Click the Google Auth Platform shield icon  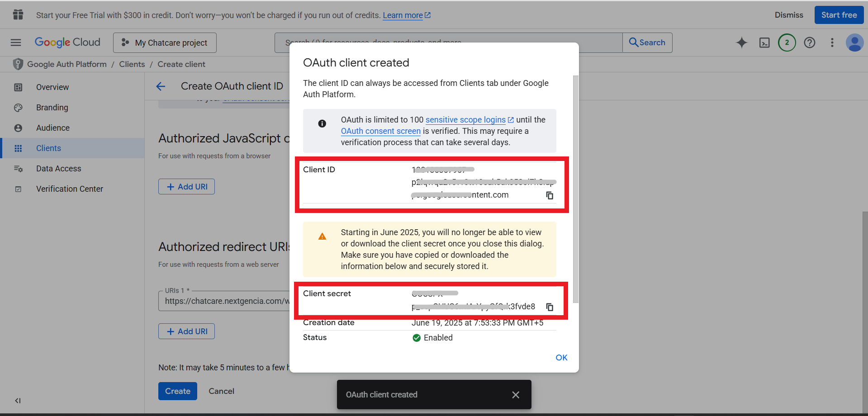tap(18, 64)
